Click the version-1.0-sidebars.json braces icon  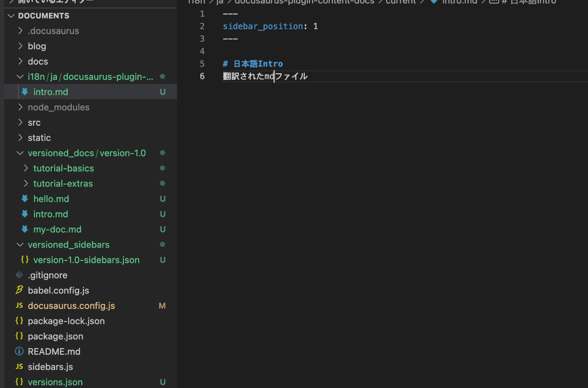[25, 260]
